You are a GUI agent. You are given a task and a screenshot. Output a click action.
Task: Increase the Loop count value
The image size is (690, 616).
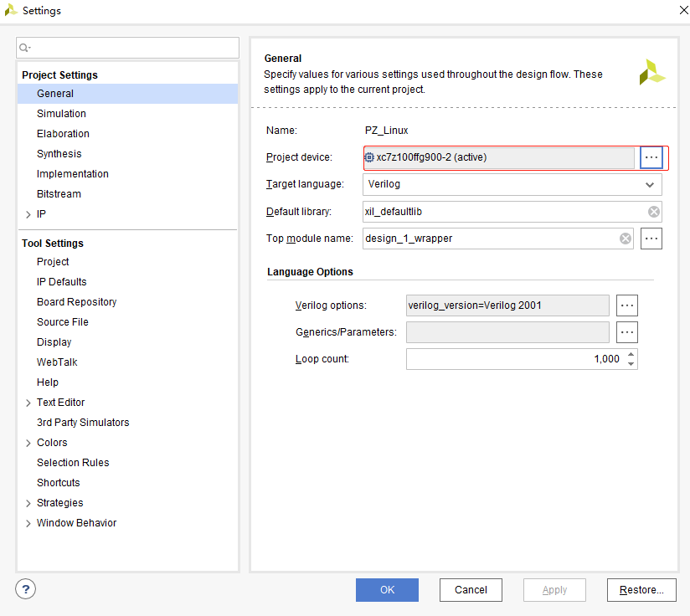point(631,354)
